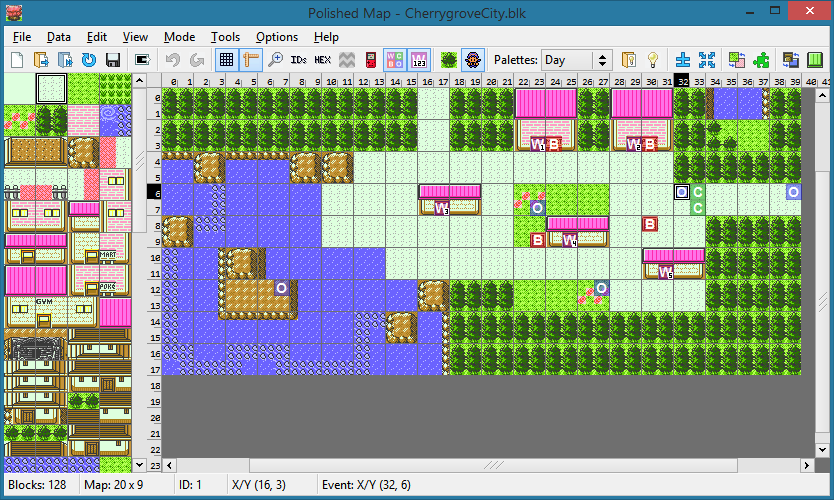Image resolution: width=834 pixels, height=500 pixels.
Task: Open the Tools menu
Action: click(x=225, y=37)
